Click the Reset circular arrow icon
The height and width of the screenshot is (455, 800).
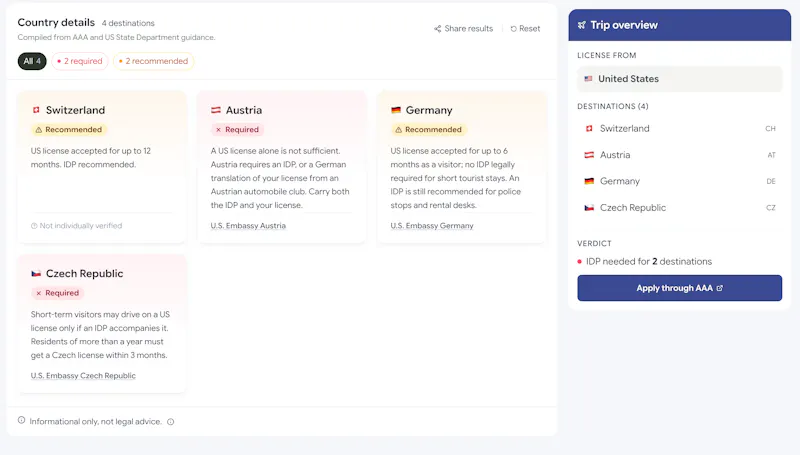[x=513, y=29]
